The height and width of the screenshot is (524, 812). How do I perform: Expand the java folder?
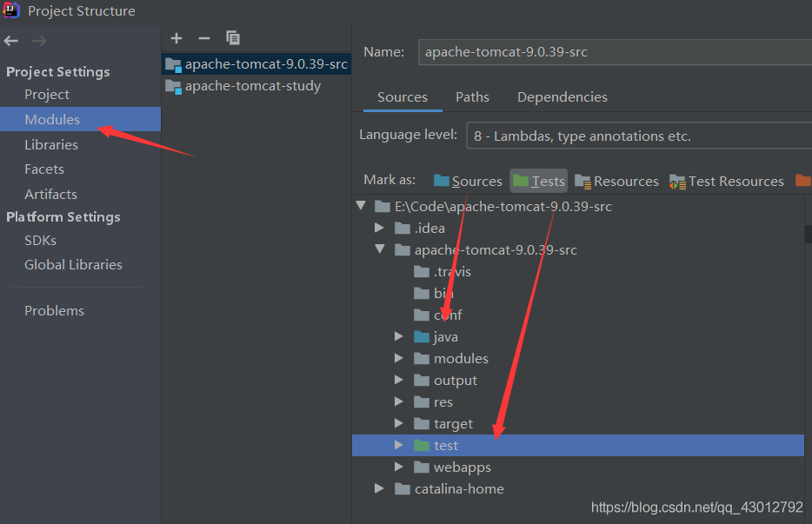pyautogui.click(x=399, y=336)
